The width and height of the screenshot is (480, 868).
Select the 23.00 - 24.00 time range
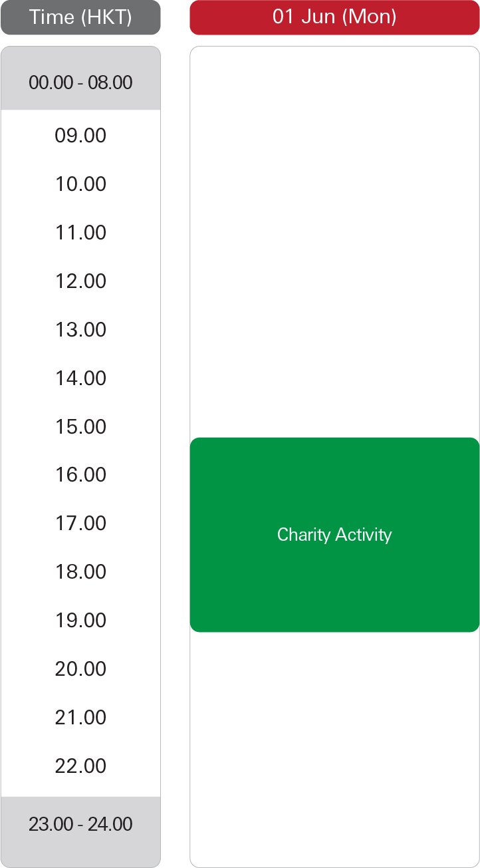click(80, 825)
